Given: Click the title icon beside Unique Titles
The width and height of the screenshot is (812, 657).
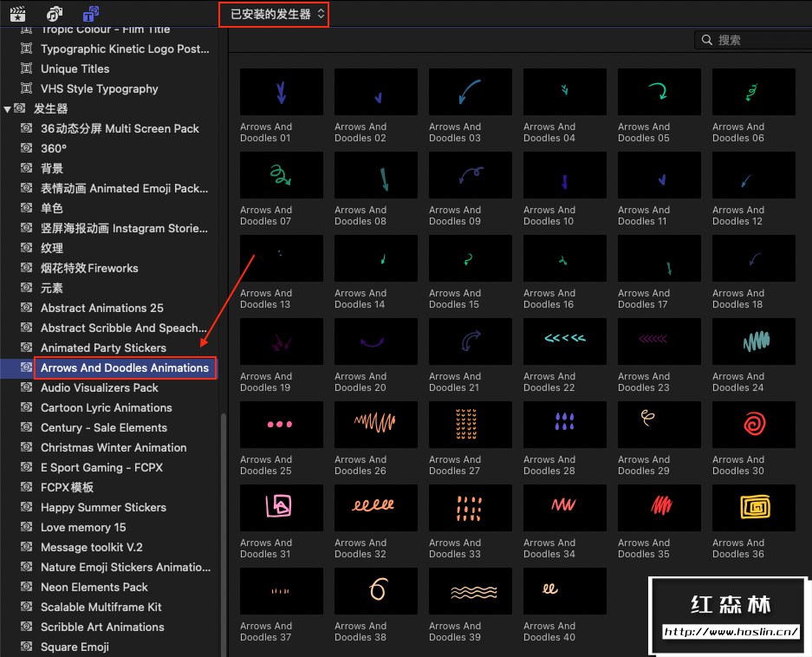Looking at the screenshot, I should pyautogui.click(x=26, y=68).
